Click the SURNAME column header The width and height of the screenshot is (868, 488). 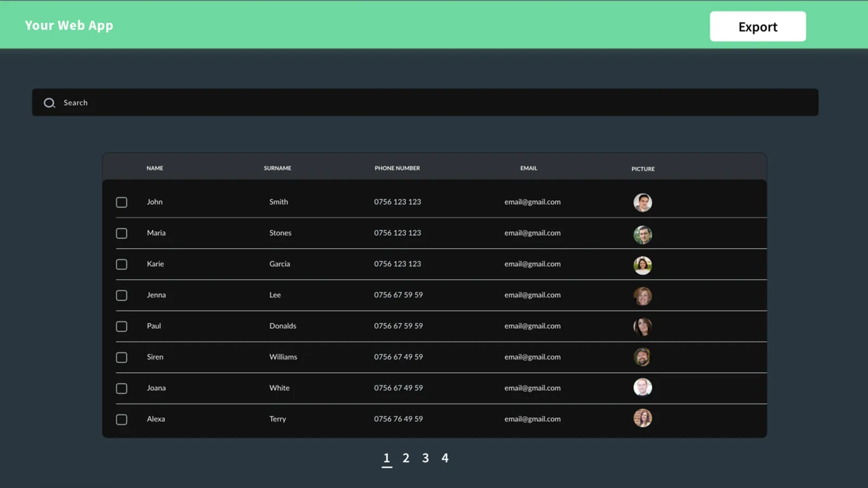point(278,168)
